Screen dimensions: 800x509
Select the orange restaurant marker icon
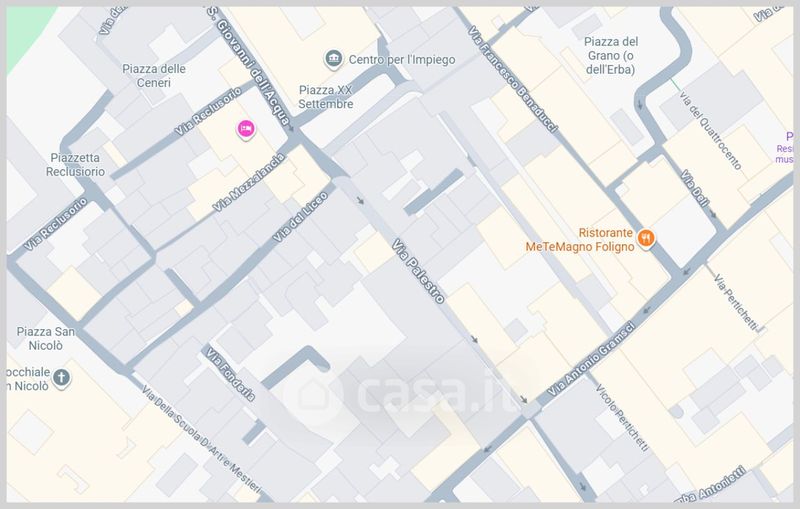pos(645,238)
